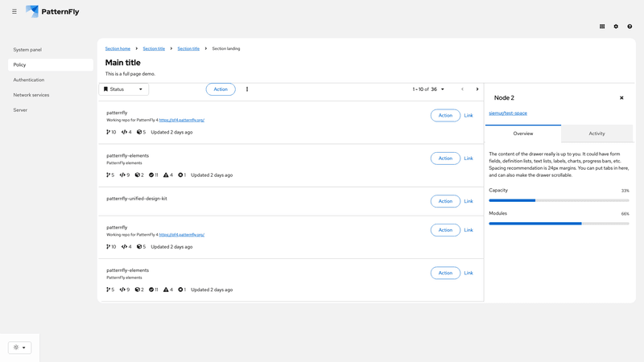Click code icon in second patternfly row
644x362 pixels.
tap(124, 247)
